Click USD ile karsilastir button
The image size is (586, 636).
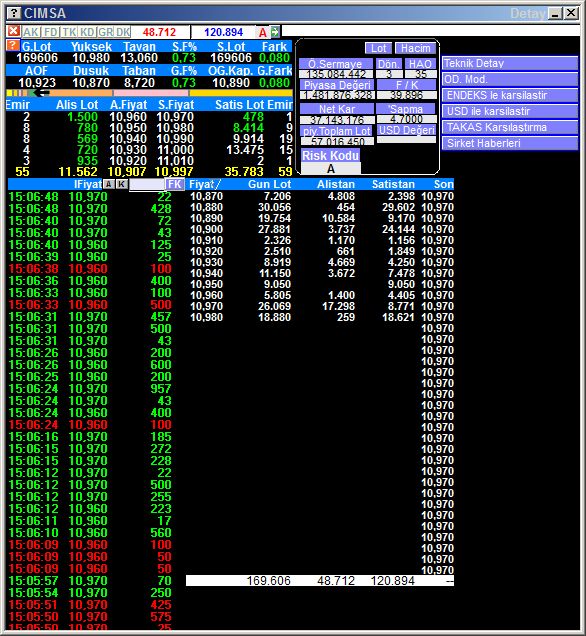coord(510,111)
